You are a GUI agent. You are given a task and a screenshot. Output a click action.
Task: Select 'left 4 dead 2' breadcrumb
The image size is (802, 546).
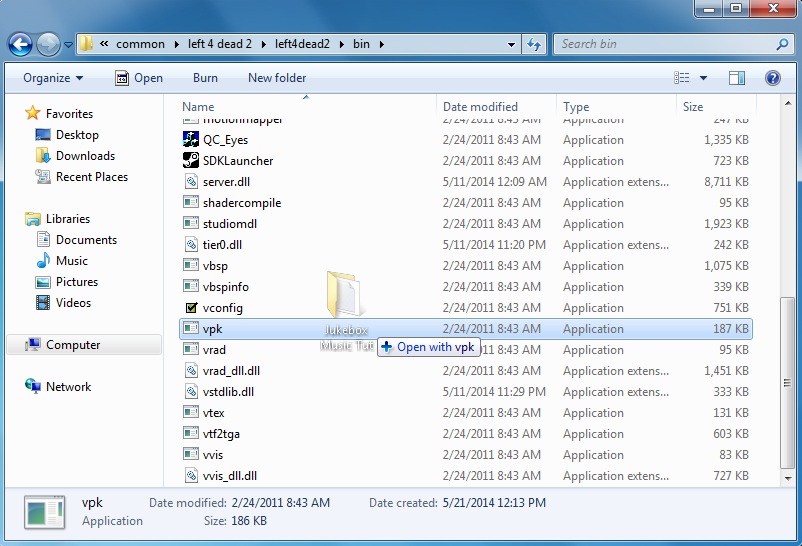[x=219, y=45]
